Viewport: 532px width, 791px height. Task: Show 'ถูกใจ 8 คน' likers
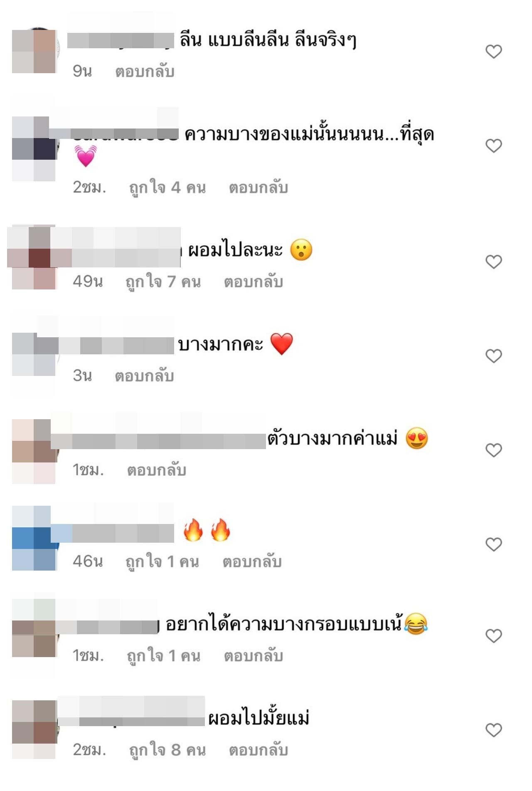(167, 751)
